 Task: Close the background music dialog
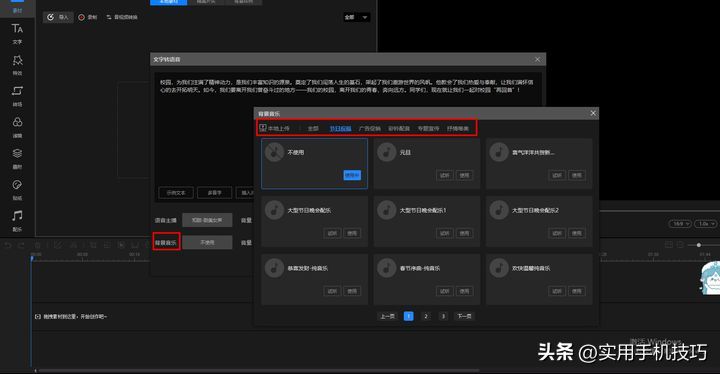click(x=593, y=113)
